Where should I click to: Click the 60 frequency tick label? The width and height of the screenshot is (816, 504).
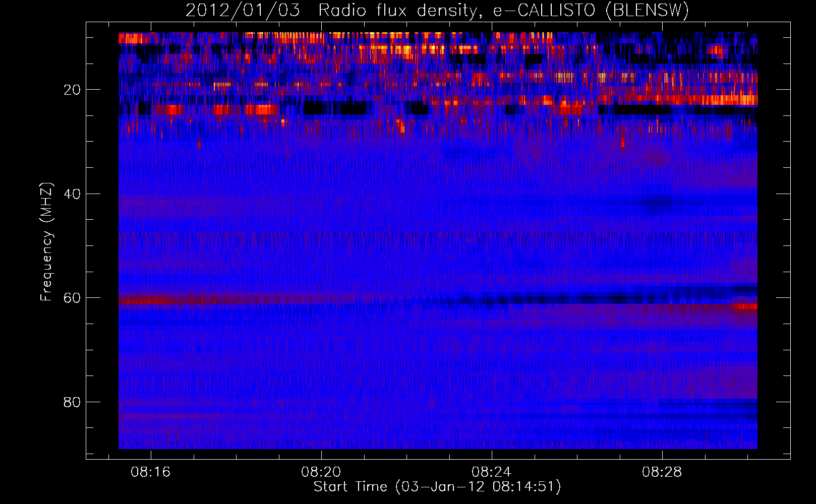tap(73, 298)
